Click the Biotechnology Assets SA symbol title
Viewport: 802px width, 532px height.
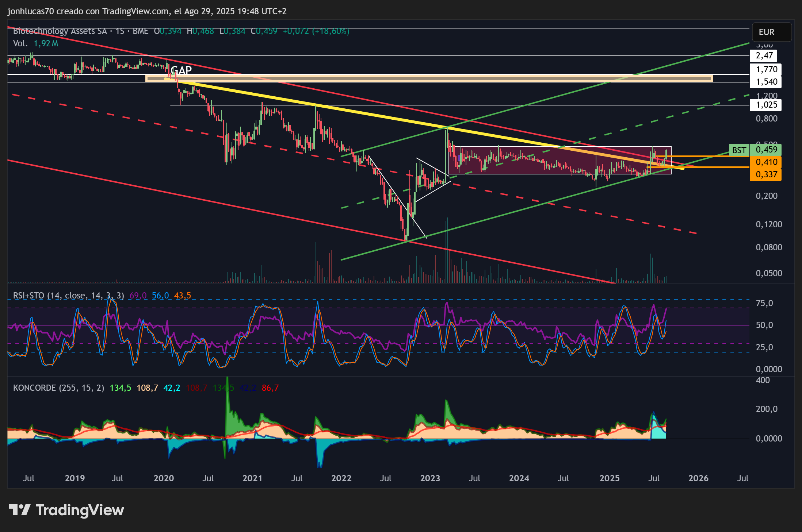coord(60,31)
